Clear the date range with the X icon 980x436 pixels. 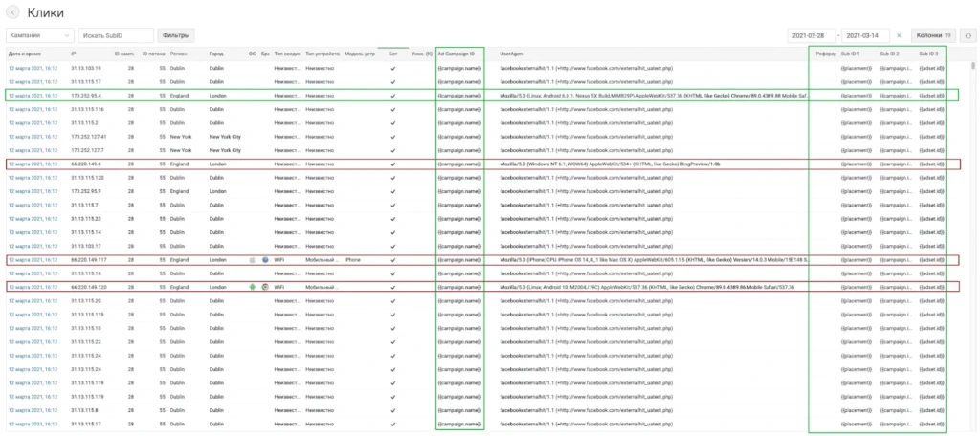(899, 36)
